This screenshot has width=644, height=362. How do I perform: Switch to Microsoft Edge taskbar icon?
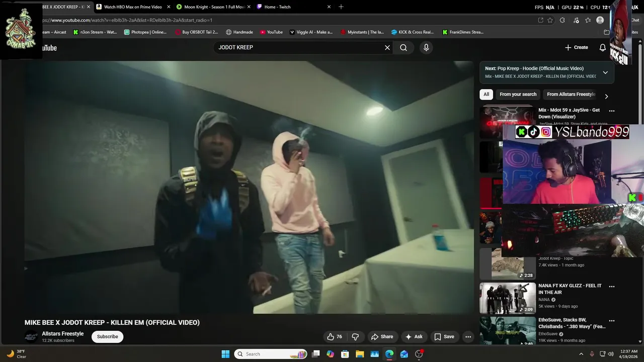click(x=389, y=354)
